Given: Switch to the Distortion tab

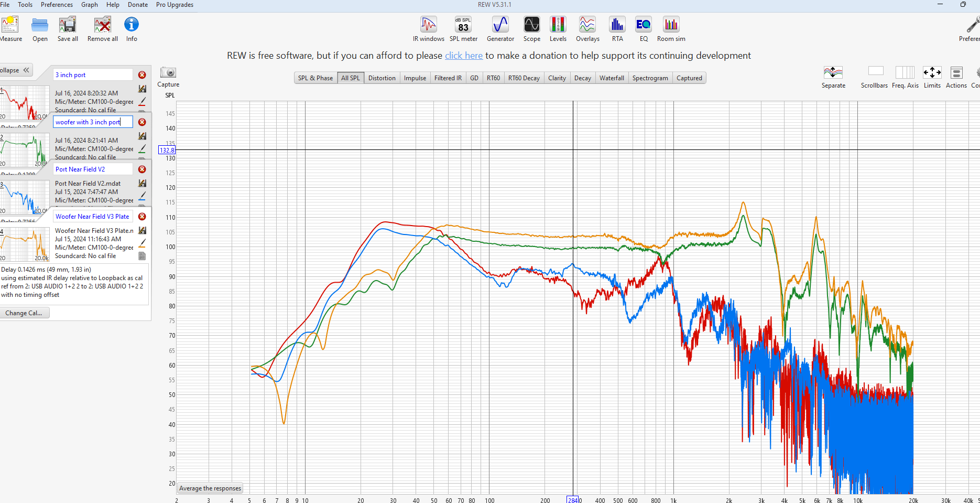Looking at the screenshot, I should point(382,78).
